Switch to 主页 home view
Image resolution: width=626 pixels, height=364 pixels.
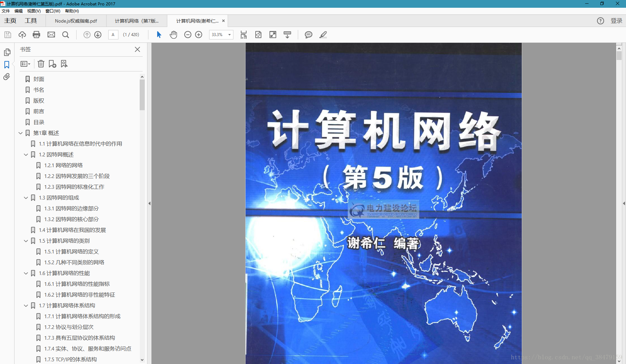(x=10, y=21)
